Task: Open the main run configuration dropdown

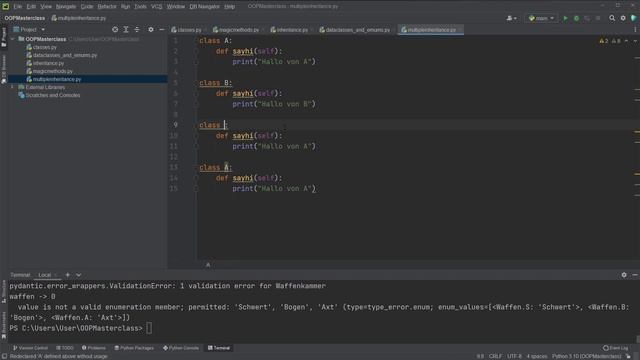Action: [541, 18]
